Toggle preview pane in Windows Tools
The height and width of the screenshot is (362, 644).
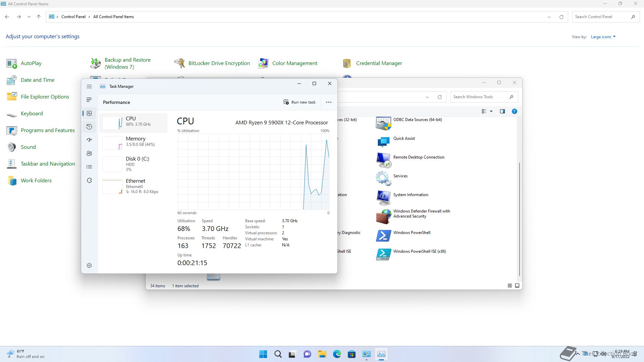point(502,111)
